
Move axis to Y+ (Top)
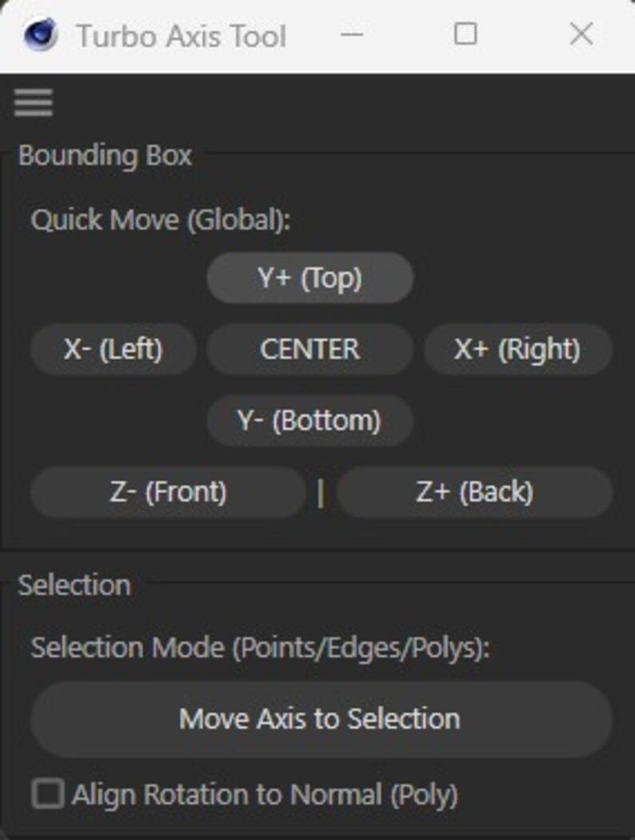pos(310,278)
